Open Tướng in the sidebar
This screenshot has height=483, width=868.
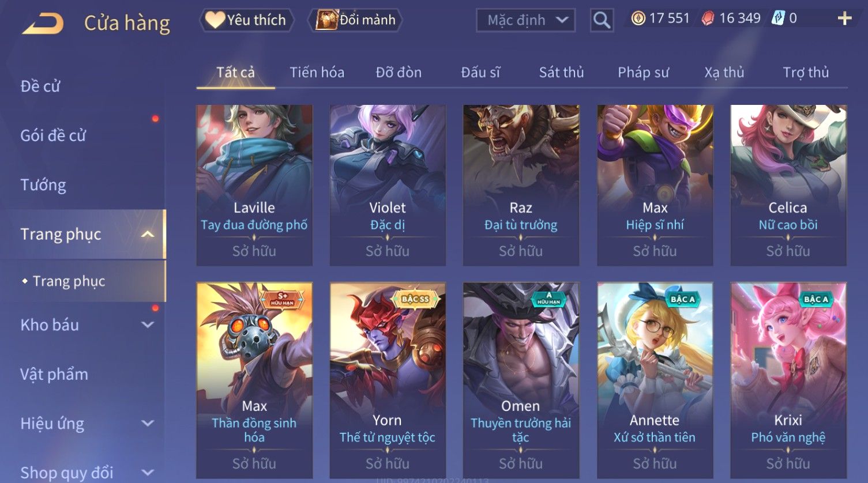tap(43, 185)
